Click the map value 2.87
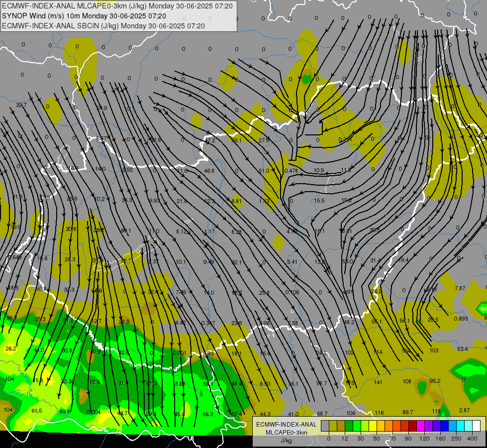This screenshot has height=448, width=487. tap(464, 410)
